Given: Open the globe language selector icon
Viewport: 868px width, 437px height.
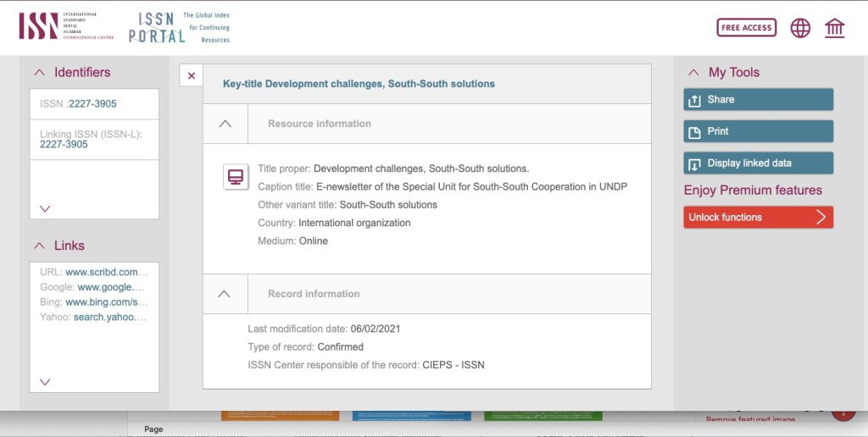Looking at the screenshot, I should 800,28.
